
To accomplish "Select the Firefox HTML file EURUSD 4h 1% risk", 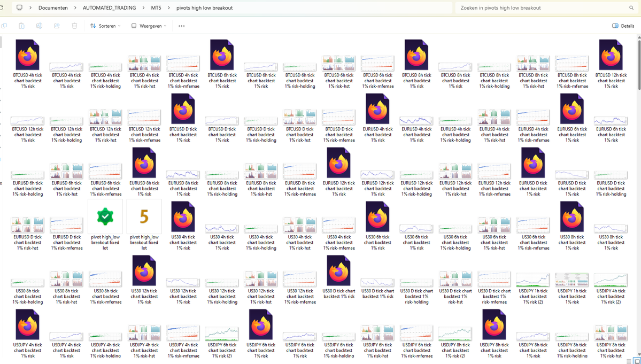I will (x=378, y=109).
